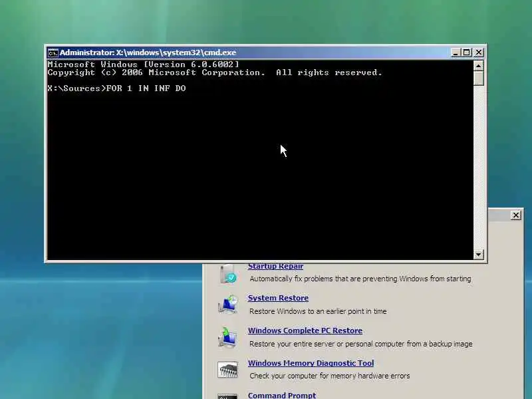Minimize the Administrator cmd.exe window

[456, 53]
